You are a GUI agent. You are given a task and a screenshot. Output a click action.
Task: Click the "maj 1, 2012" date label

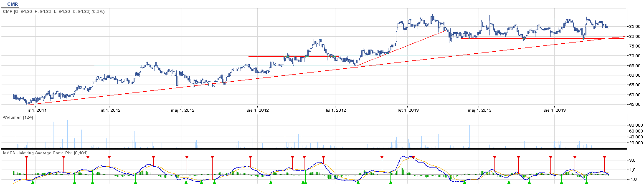click(183, 110)
